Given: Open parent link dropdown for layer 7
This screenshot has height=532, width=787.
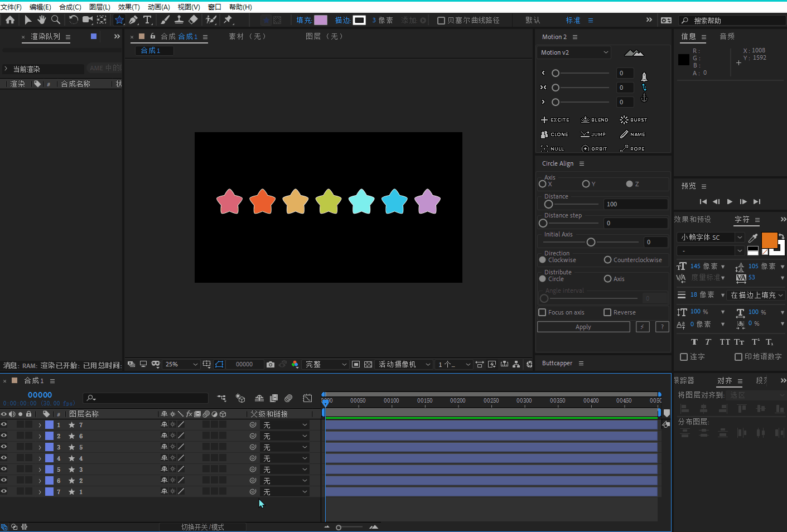Looking at the screenshot, I should pyautogui.click(x=285, y=492).
